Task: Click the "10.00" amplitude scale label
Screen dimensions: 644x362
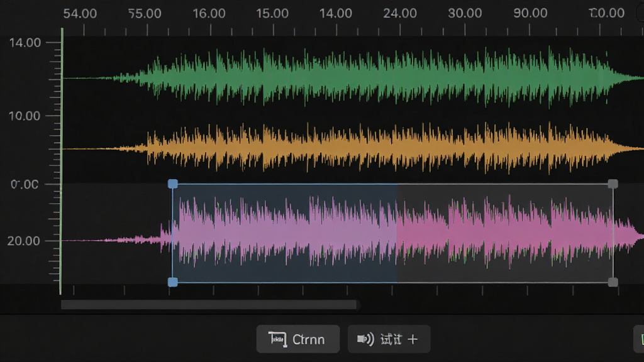Action: pyautogui.click(x=25, y=116)
